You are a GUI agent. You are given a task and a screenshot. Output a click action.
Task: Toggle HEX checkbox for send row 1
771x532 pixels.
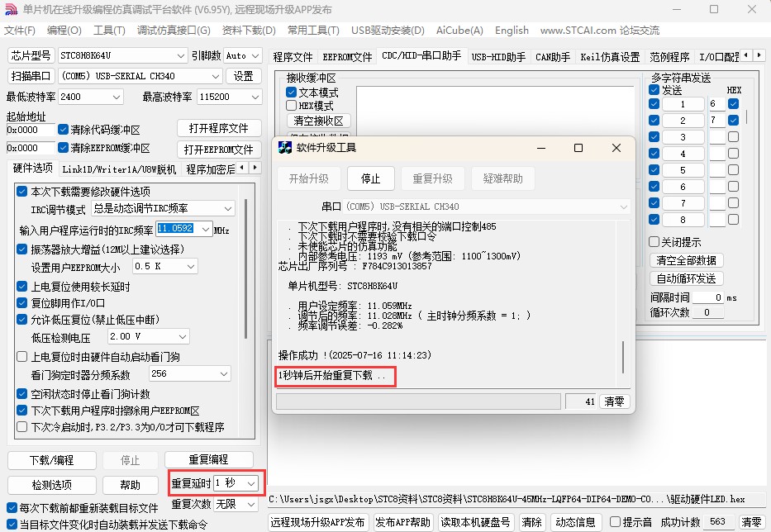tap(734, 104)
